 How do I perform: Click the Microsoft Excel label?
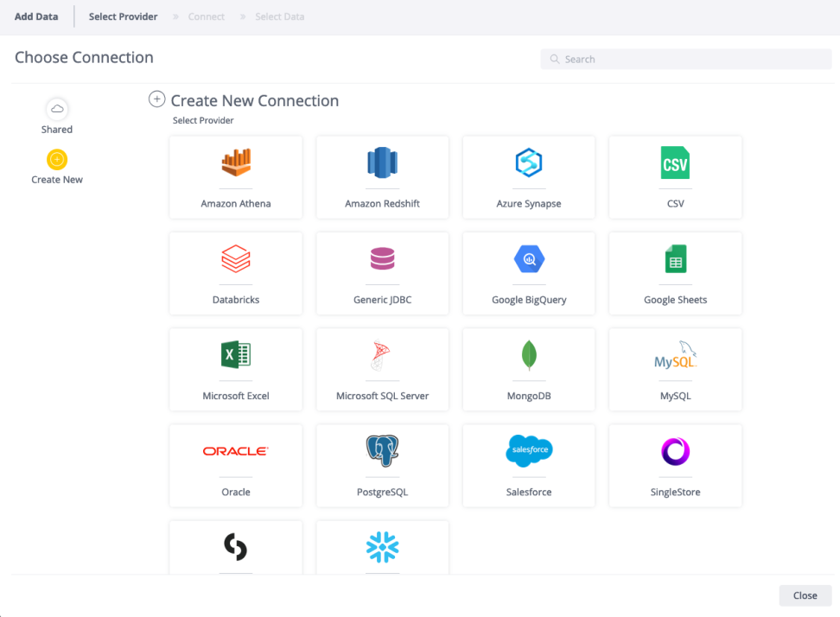tap(236, 396)
